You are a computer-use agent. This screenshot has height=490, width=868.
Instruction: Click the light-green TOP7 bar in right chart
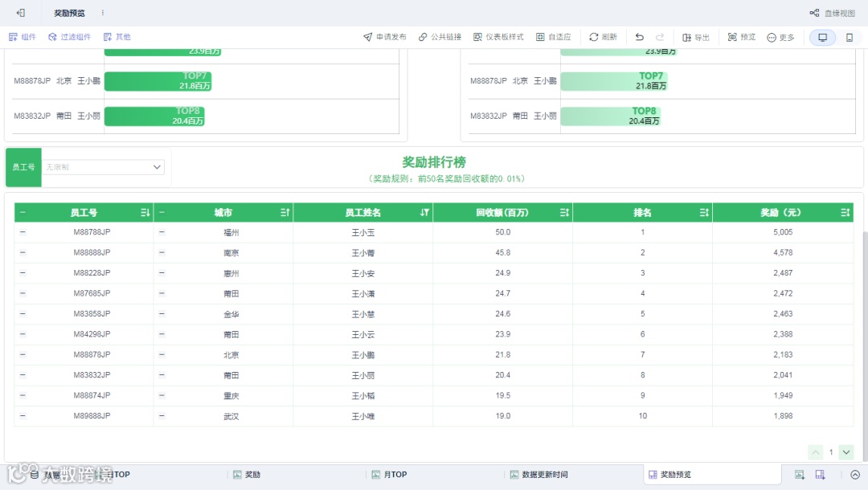point(615,81)
